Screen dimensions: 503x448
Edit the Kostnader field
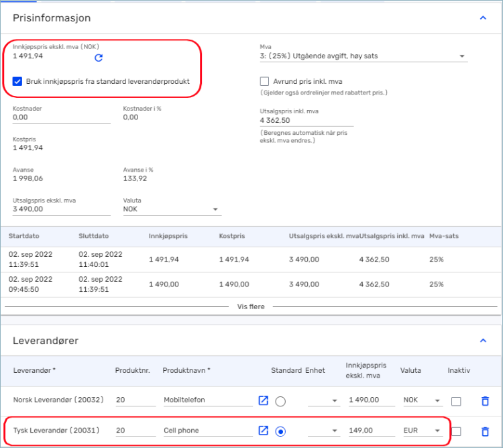click(61, 117)
